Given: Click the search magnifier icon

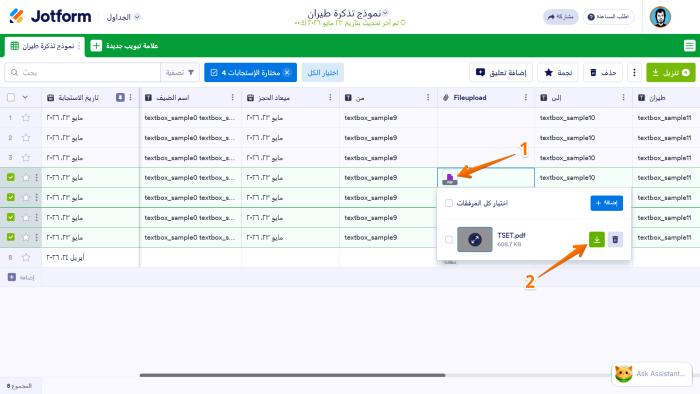Looking at the screenshot, I should (x=14, y=72).
